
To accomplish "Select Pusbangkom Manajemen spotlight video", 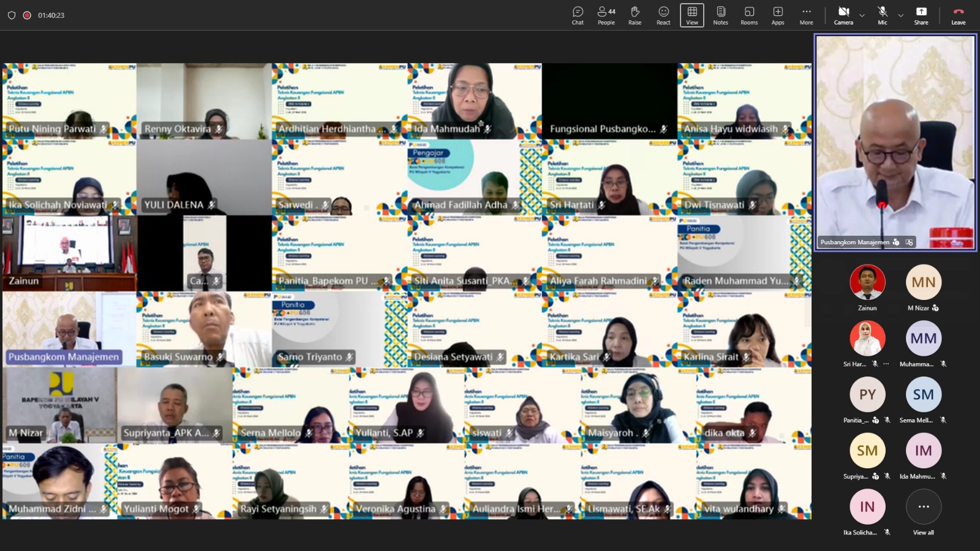I will [x=895, y=142].
